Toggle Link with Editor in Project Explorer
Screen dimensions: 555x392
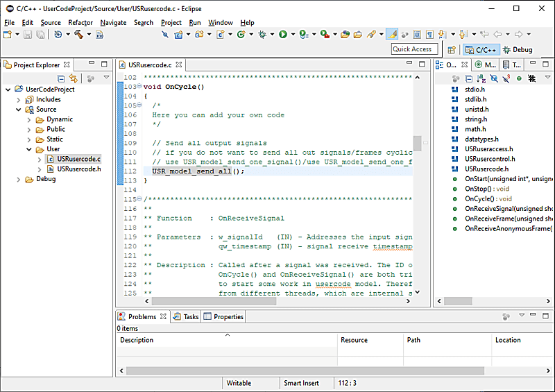pyautogui.click(x=73, y=78)
